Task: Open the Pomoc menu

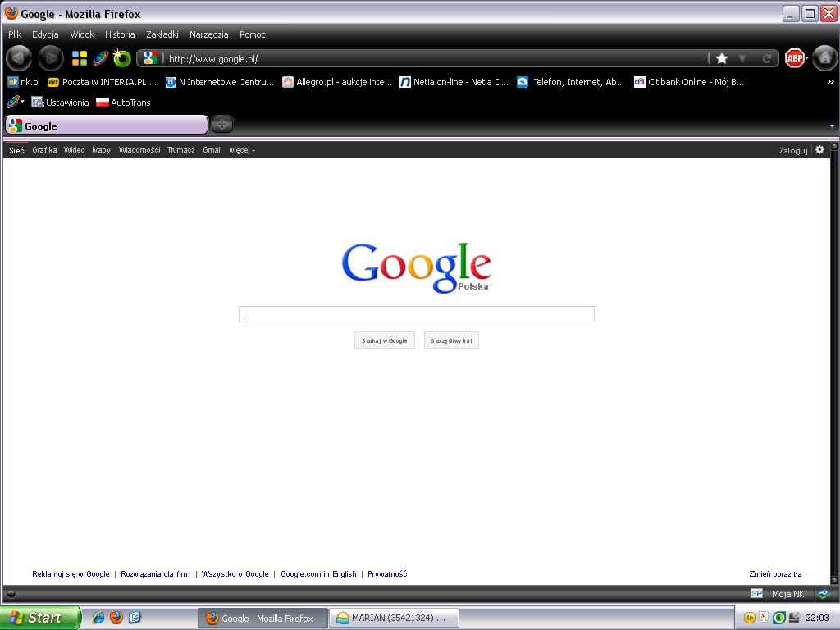Action: coord(253,34)
